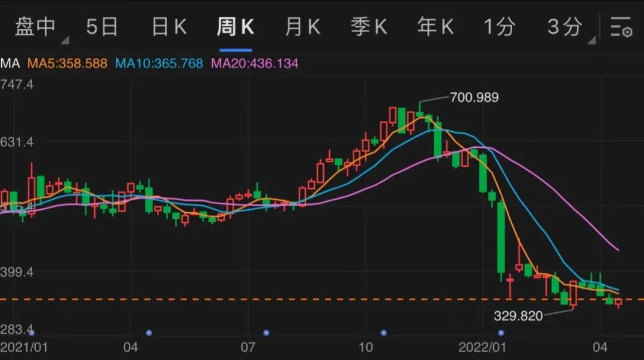This screenshot has width=644, height=360.
Task: Click the blue event dot near 10
Action: pyautogui.click(x=383, y=333)
